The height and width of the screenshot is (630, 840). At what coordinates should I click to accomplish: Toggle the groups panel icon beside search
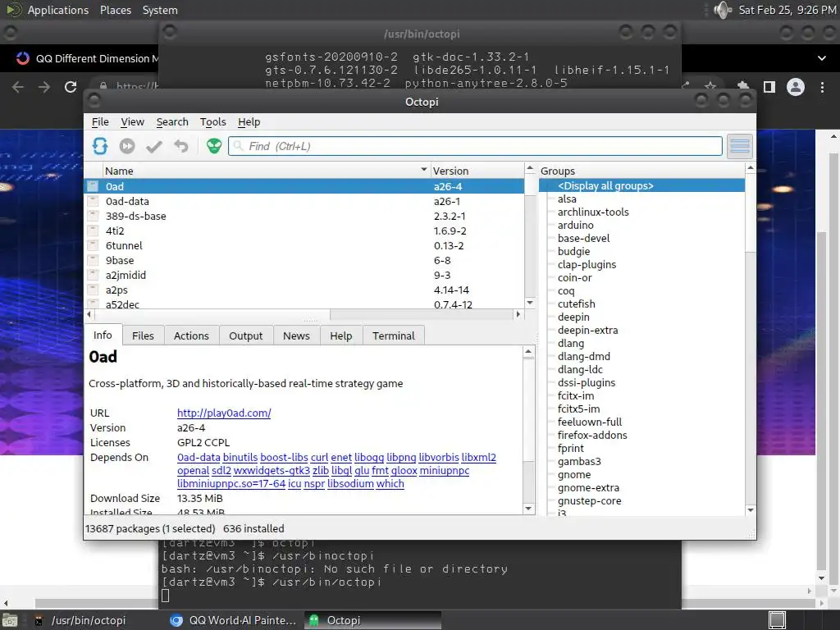click(740, 146)
